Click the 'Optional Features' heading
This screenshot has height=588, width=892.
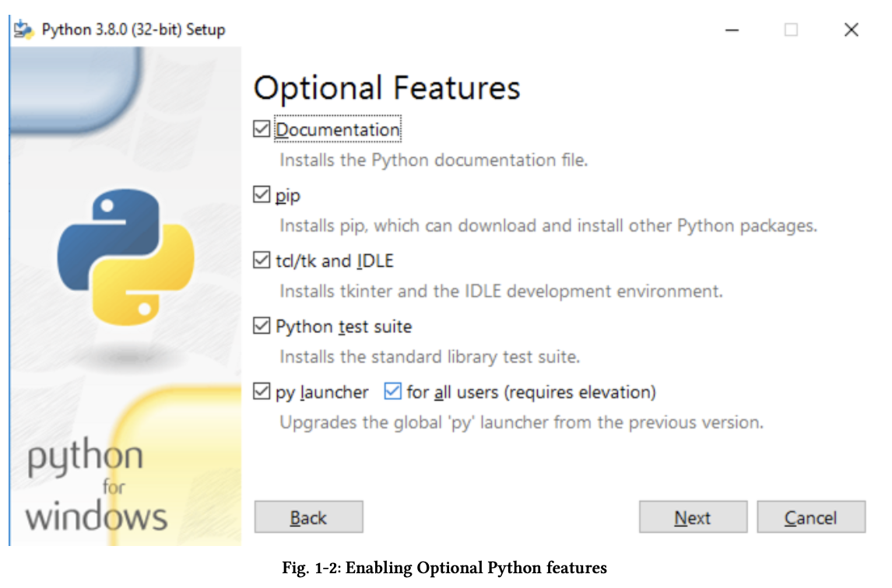pyautogui.click(x=387, y=87)
